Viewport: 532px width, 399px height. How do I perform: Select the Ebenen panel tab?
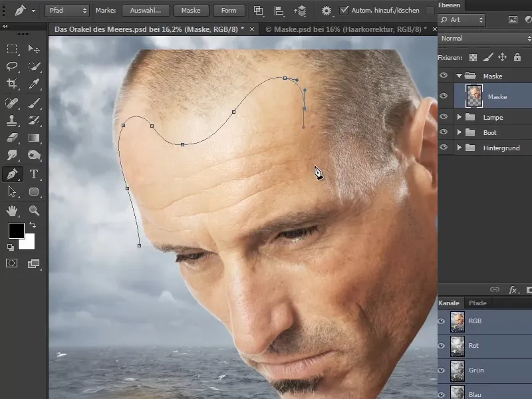pyautogui.click(x=450, y=5)
